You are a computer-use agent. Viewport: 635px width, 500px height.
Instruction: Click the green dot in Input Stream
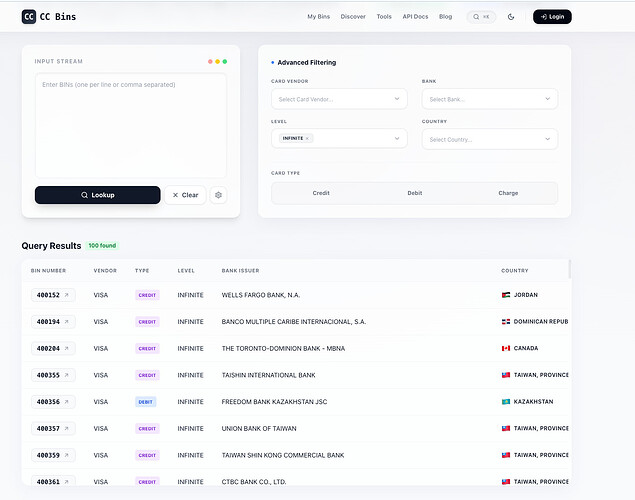click(225, 62)
